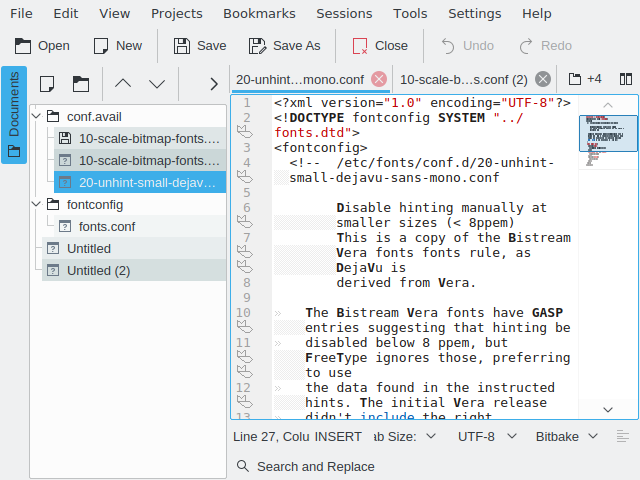640x480 pixels.
Task: Open the Sessions menu
Action: coord(344,13)
